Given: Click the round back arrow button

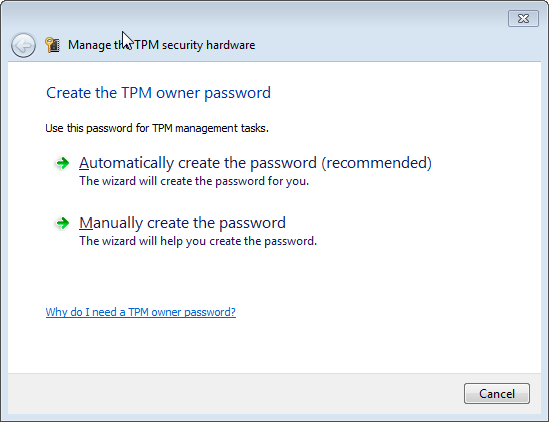Looking at the screenshot, I should pos(23,45).
